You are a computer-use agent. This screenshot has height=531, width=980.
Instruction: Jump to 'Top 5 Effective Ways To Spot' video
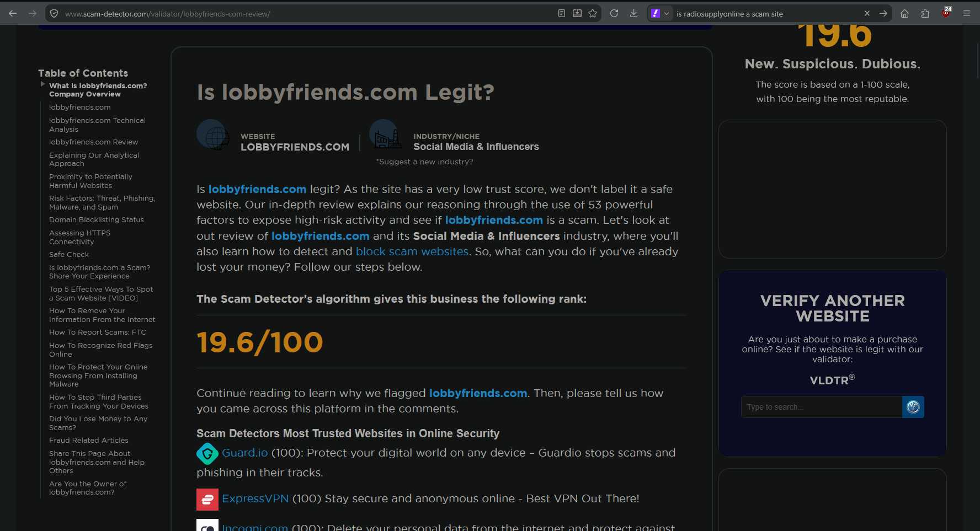click(101, 293)
